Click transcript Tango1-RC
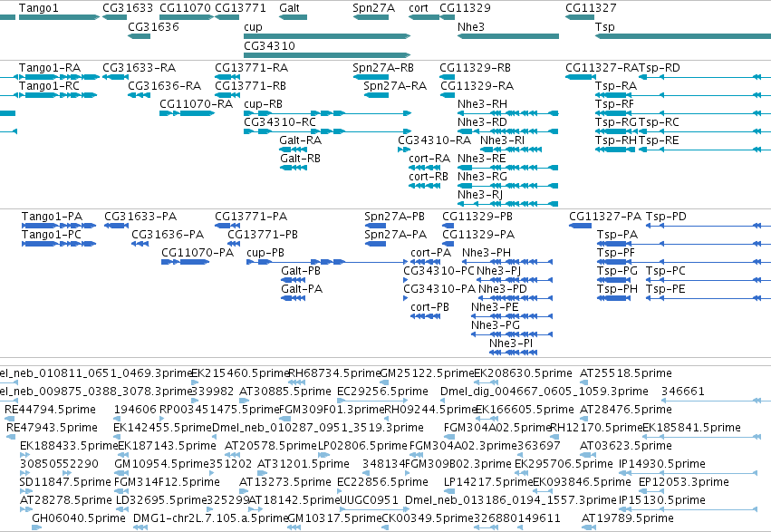Image resolution: width=771 pixels, height=532 pixels. [x=49, y=86]
